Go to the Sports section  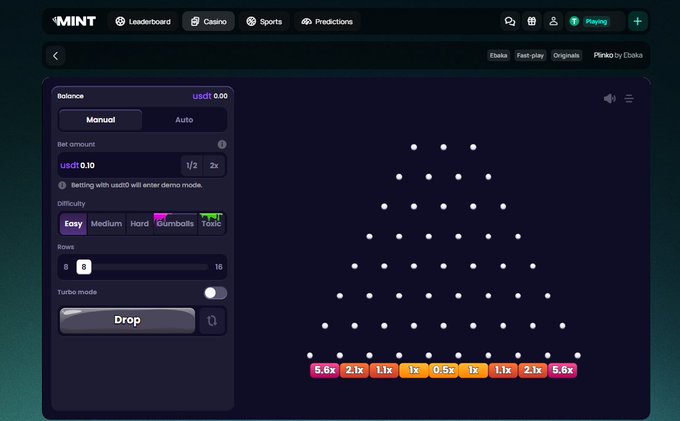264,21
